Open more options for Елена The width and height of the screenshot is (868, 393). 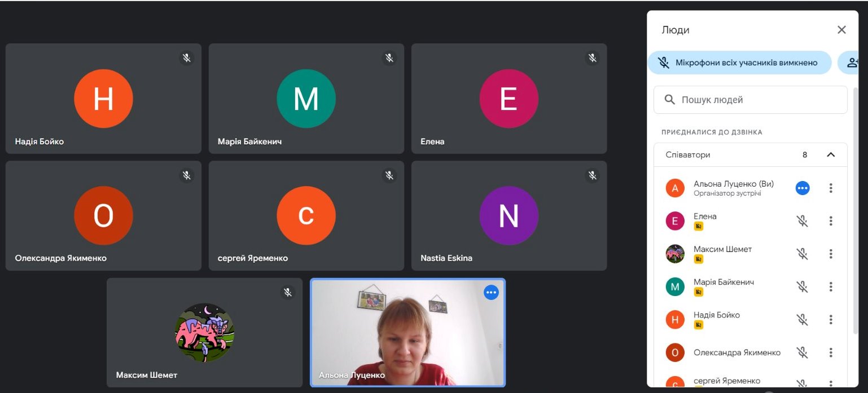[x=831, y=221]
